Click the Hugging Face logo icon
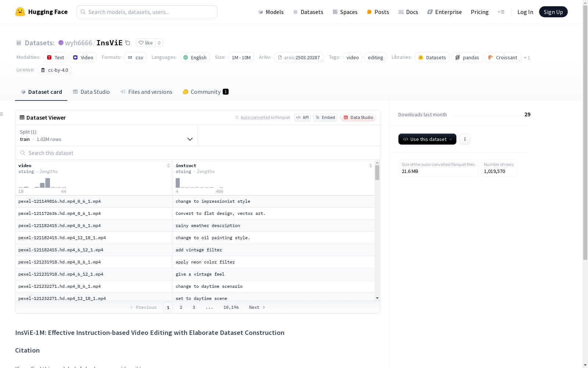 [20, 12]
